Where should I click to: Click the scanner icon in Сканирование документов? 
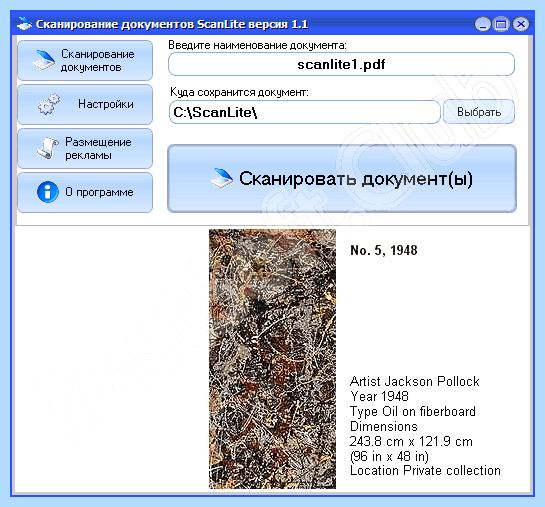44,60
